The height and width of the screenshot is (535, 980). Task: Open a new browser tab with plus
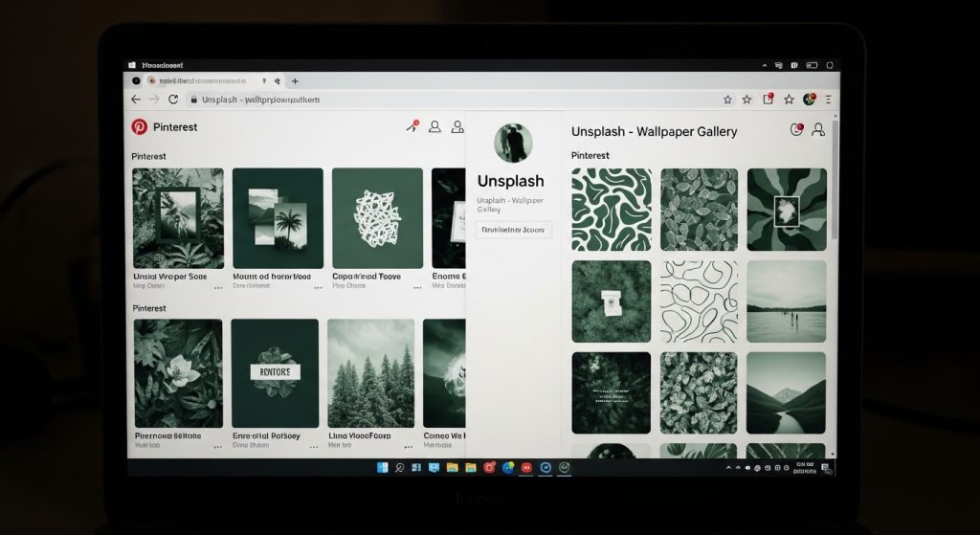[295, 80]
